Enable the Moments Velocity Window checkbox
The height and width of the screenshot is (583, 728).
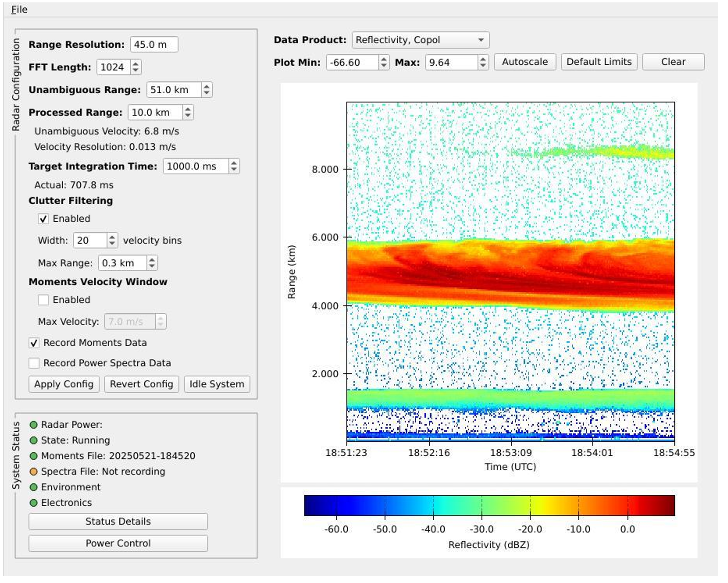(43, 300)
